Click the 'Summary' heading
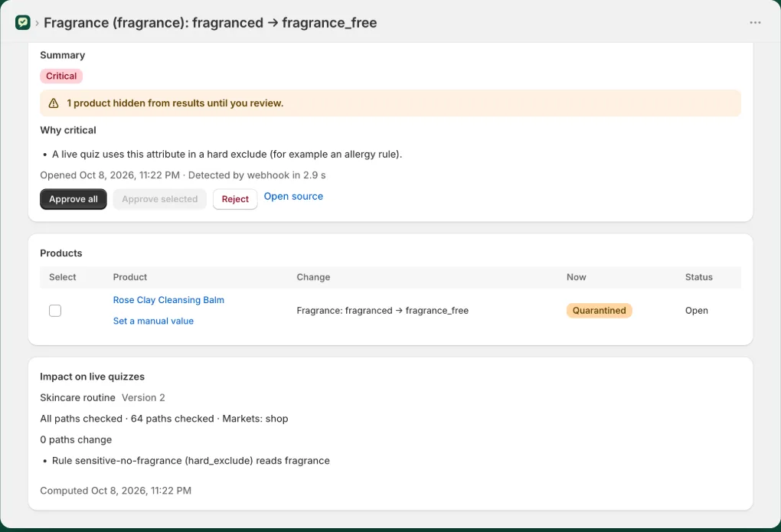This screenshot has height=532, width=781. coord(63,55)
